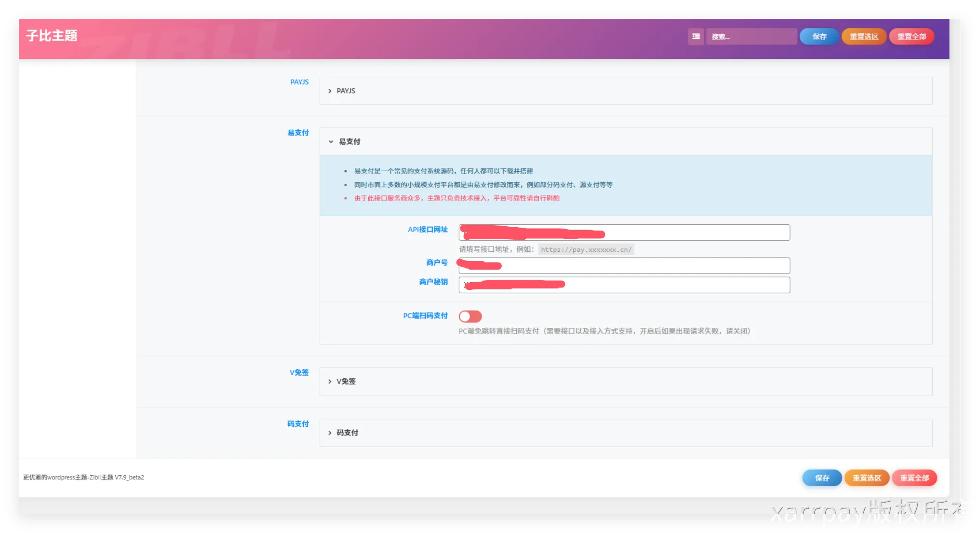The width and height of the screenshot is (980, 533).
Task: Focus the 商户号 input field
Action: coord(646,266)
